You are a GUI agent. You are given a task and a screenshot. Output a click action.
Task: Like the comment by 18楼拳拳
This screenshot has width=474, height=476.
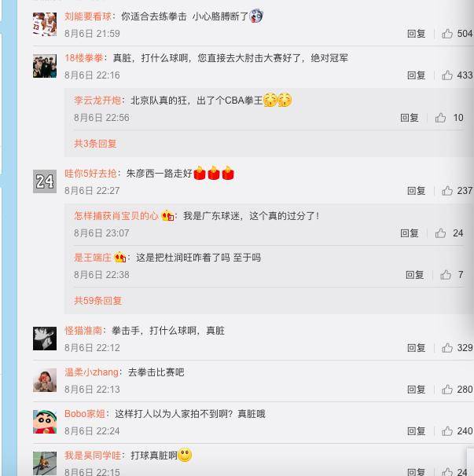point(447,75)
